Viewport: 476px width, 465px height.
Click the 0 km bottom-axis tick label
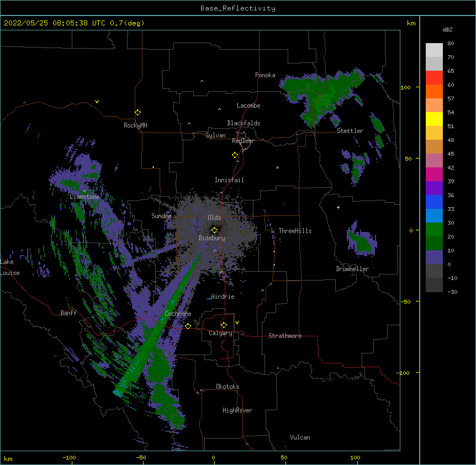point(213,457)
